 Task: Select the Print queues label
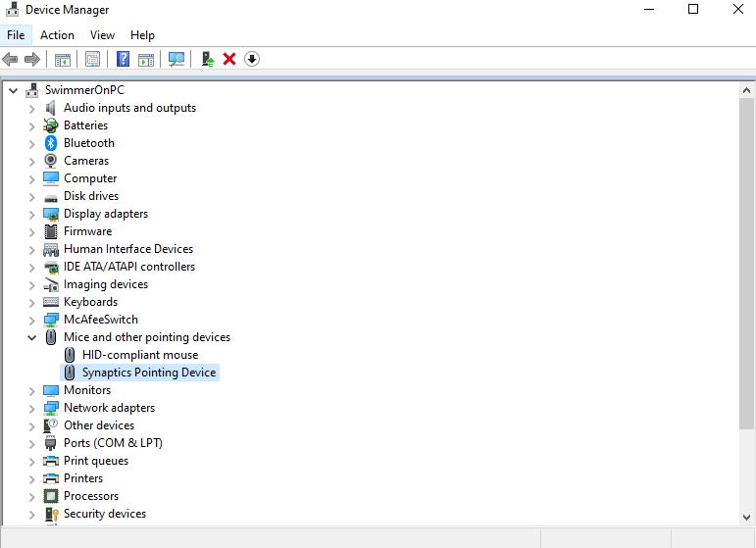(96, 461)
